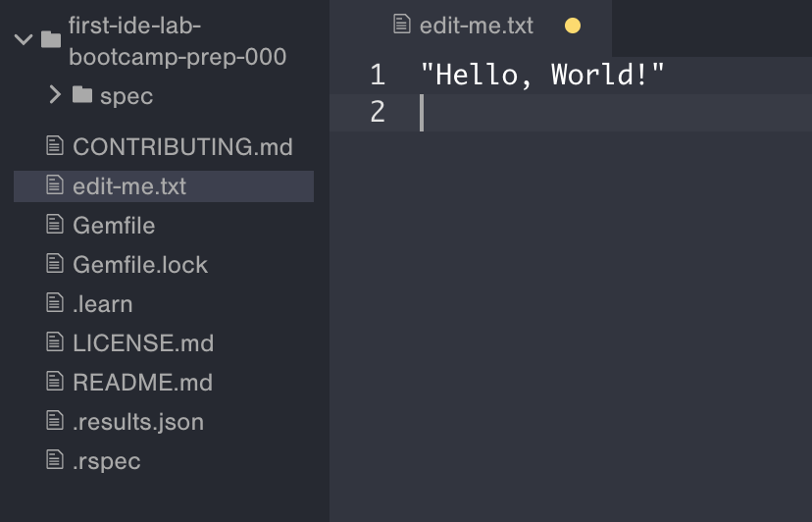The height and width of the screenshot is (522, 812).
Task: Place the cursor in the "Hello, World!" text
Action: tap(542, 75)
